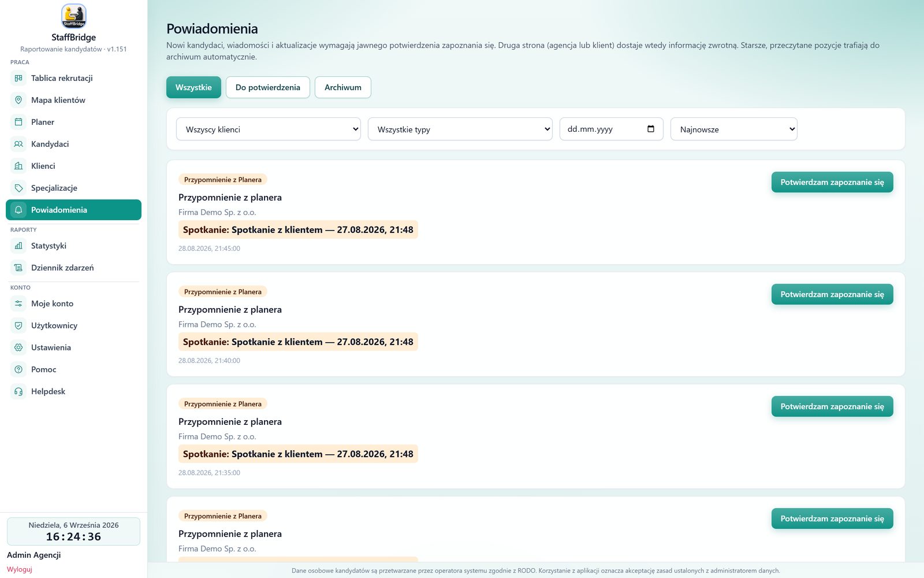Screen dimensions: 924x578
Task: Select the Wszystkie tab
Action: [x=193, y=87]
